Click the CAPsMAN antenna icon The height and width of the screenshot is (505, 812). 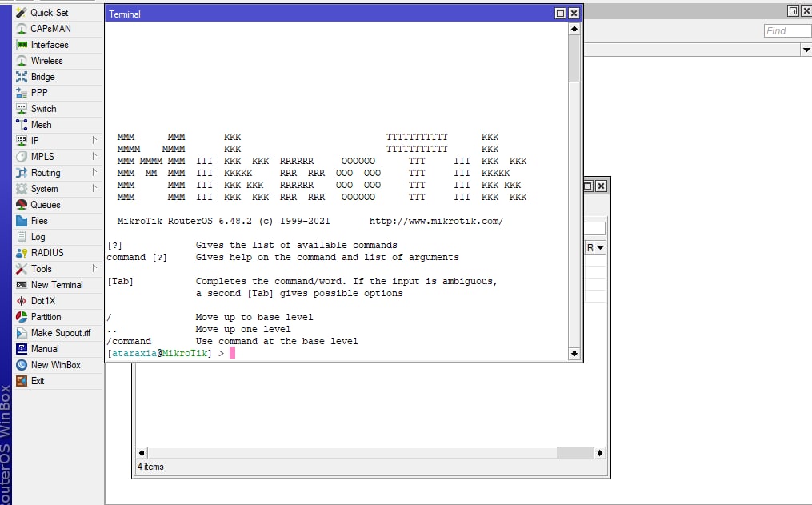(22, 29)
